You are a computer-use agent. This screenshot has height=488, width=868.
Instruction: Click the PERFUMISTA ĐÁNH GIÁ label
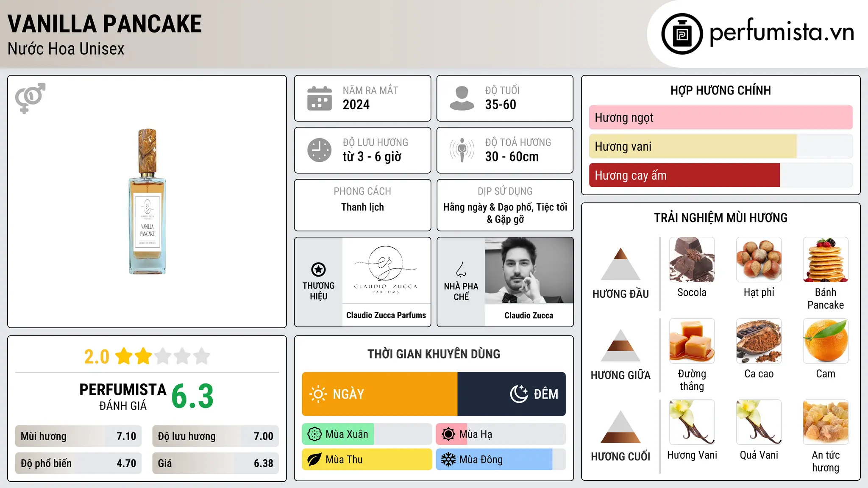pyautogui.click(x=123, y=396)
